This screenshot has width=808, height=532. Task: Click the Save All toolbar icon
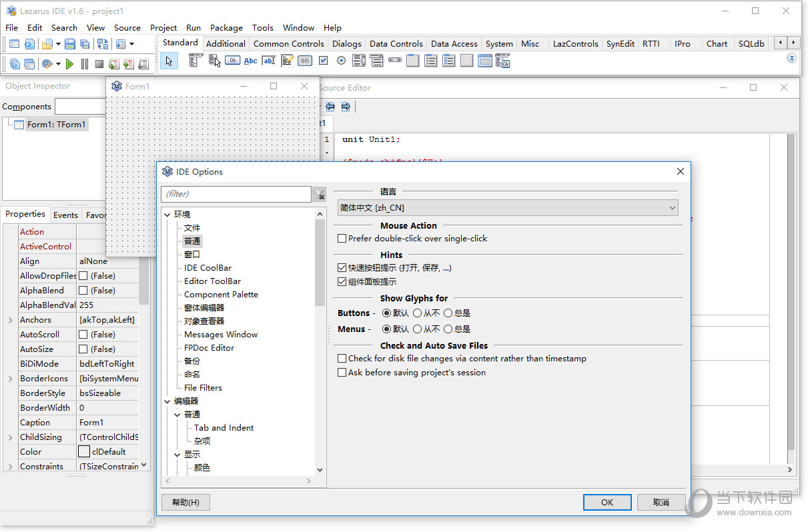coord(85,44)
